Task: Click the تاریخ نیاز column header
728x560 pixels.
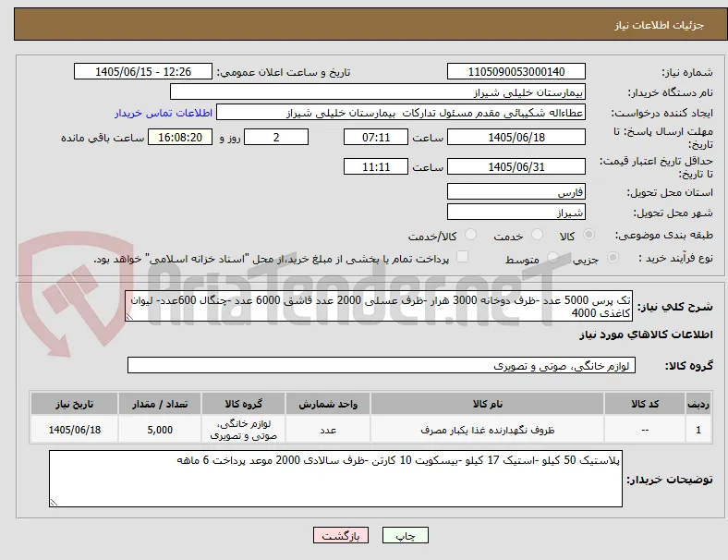Action: (74, 404)
